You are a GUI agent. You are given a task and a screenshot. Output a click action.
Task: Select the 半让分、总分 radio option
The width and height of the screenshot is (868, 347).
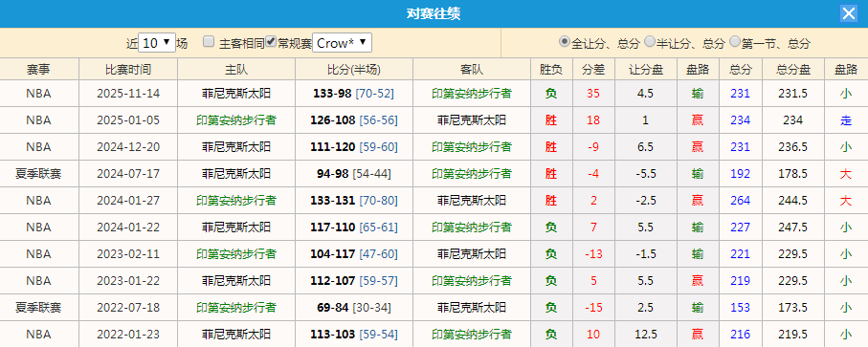650,41
